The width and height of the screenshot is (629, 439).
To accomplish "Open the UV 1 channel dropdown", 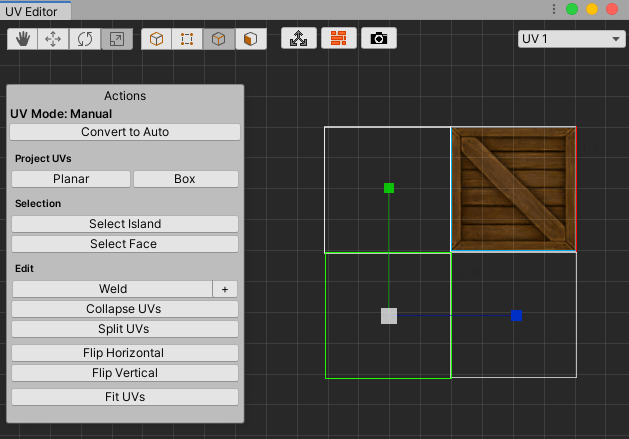I will [x=571, y=39].
